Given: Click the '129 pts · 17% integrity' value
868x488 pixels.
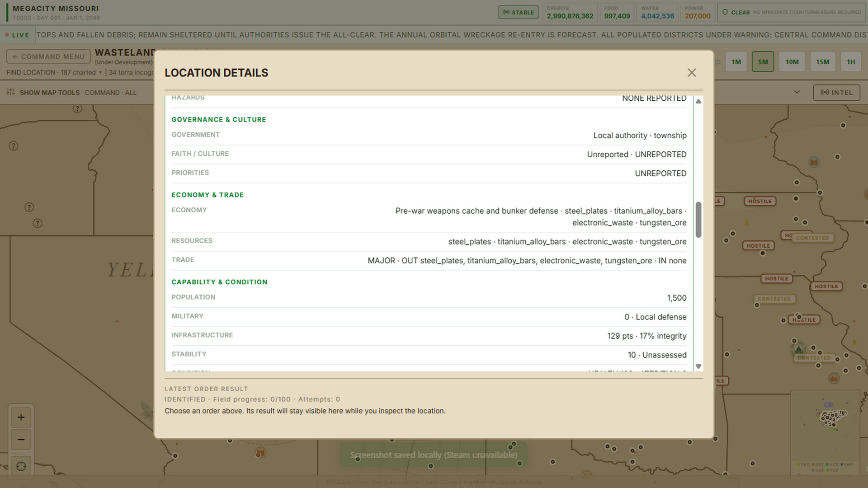Looking at the screenshot, I should (646, 336).
